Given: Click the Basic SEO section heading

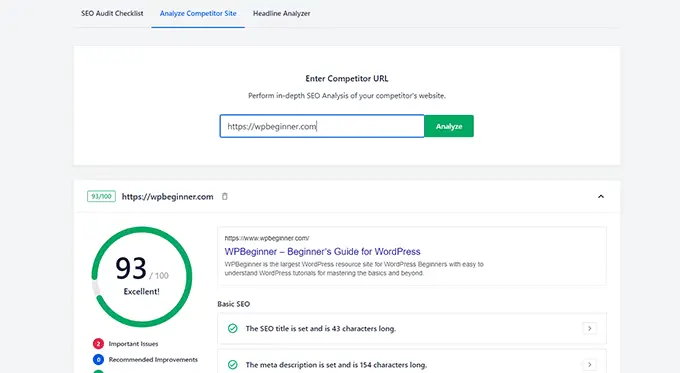Looking at the screenshot, I should [x=234, y=304].
